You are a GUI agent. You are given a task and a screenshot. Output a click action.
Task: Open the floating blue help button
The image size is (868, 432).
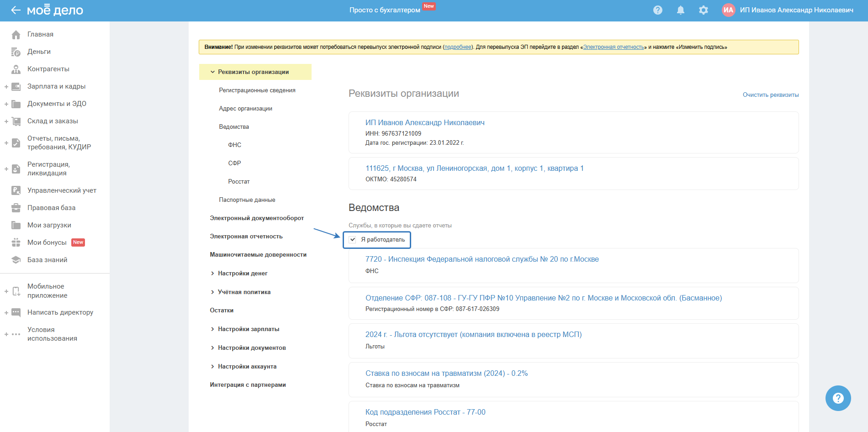click(x=838, y=398)
